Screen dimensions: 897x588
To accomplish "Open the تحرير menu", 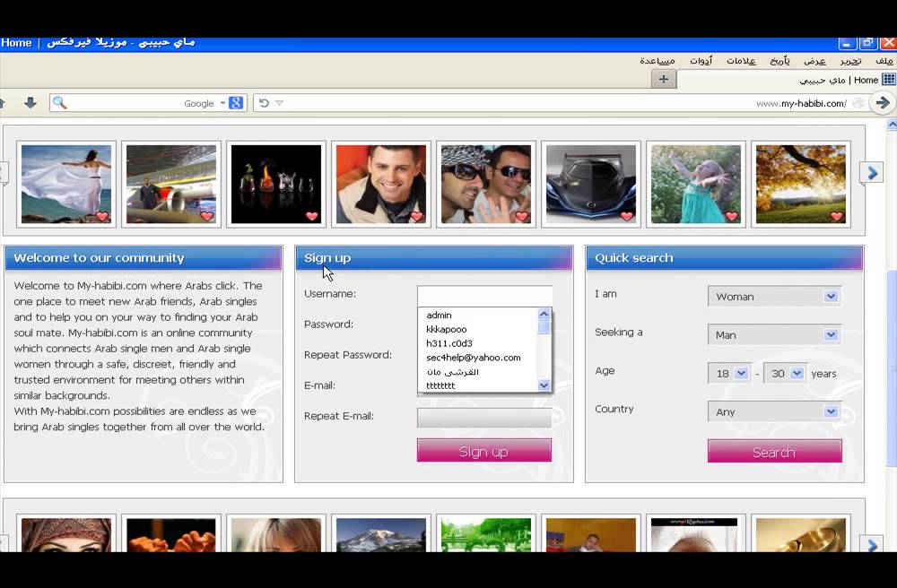I will (850, 61).
